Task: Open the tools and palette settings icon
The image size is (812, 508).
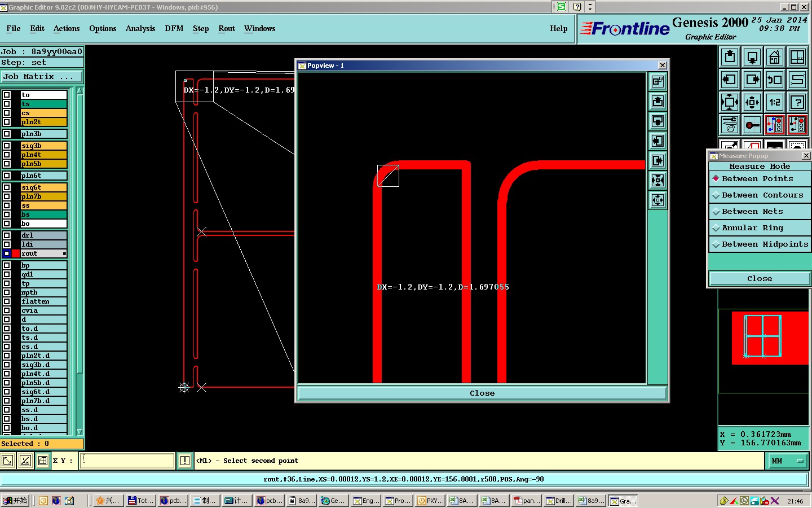Action: coord(730,125)
